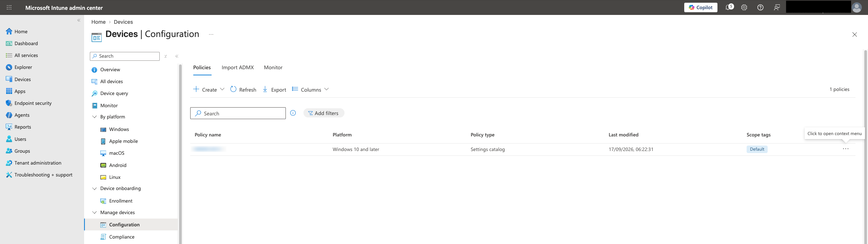Select the Policies tab
Screen dimensions: 868x244
coord(202,68)
